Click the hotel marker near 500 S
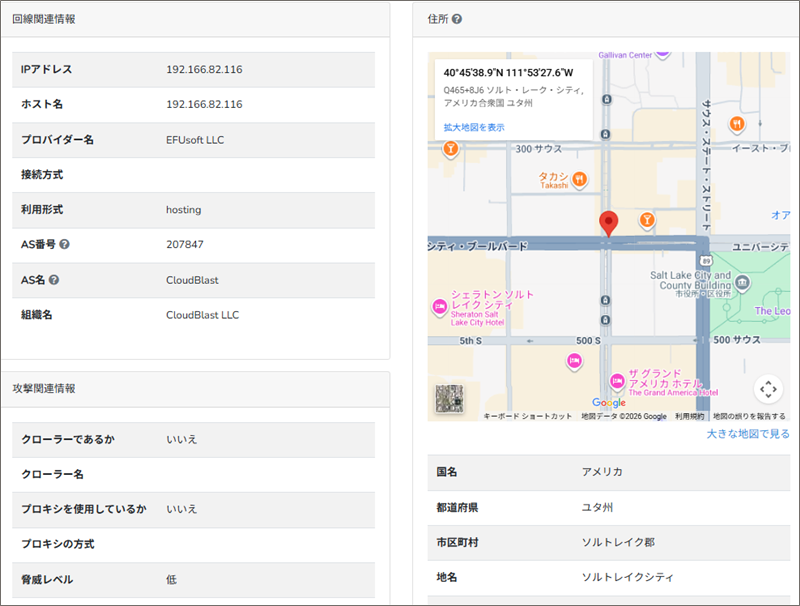Viewport: 800px width, 606px height. 574,361
